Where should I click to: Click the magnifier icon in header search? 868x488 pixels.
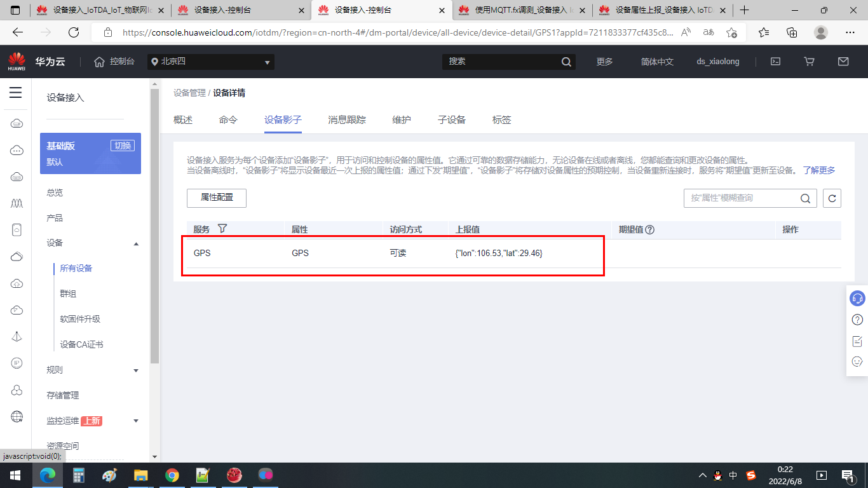(x=566, y=62)
